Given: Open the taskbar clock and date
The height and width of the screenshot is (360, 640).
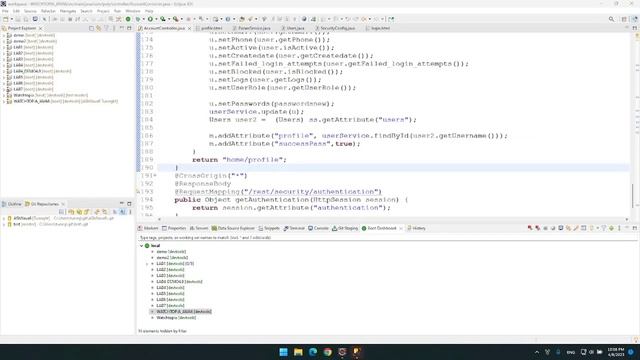Looking at the screenshot, I should click(x=616, y=352).
